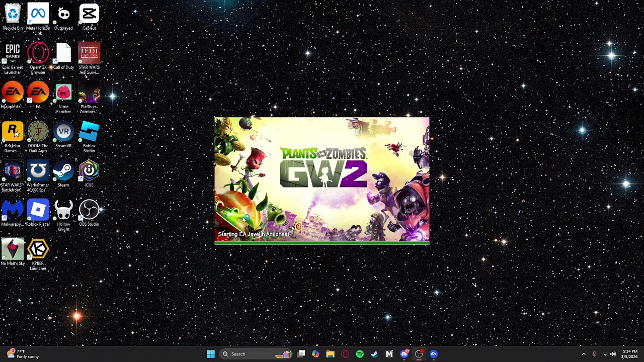The height and width of the screenshot is (362, 644).
Task: Open Steam from the taskbar
Action: 374,354
